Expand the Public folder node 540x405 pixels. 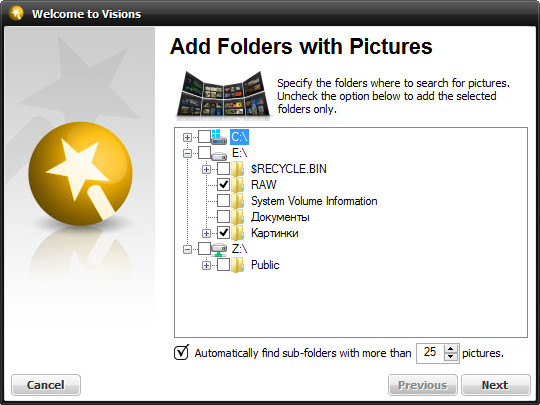[x=206, y=266]
